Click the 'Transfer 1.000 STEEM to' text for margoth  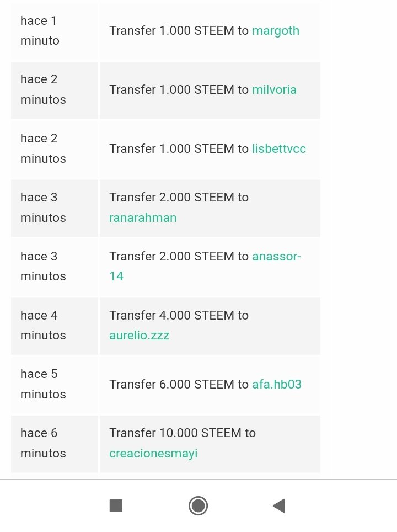[179, 30]
